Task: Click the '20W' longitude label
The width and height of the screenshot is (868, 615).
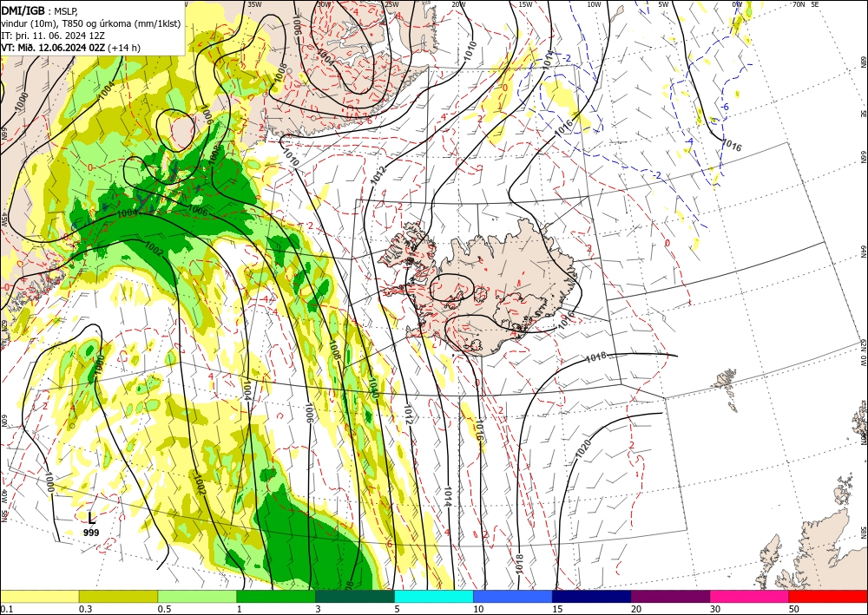Action: [458, 4]
